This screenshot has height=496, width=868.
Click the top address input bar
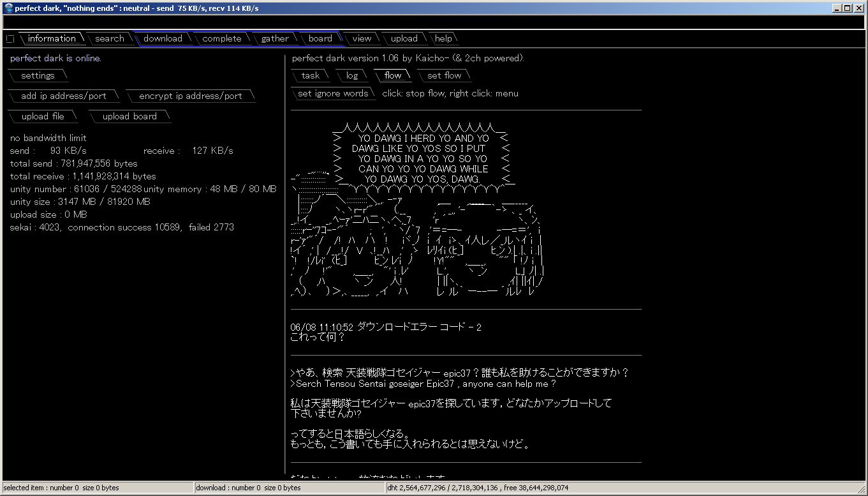tap(434, 22)
